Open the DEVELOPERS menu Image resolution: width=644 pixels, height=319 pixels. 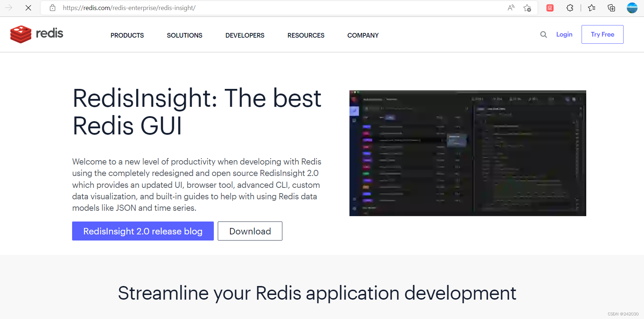(x=245, y=35)
